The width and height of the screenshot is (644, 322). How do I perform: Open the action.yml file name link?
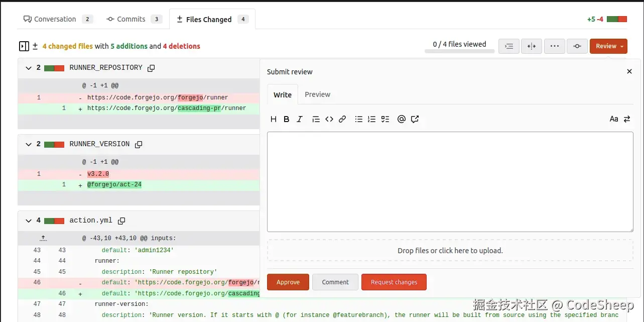(91, 221)
